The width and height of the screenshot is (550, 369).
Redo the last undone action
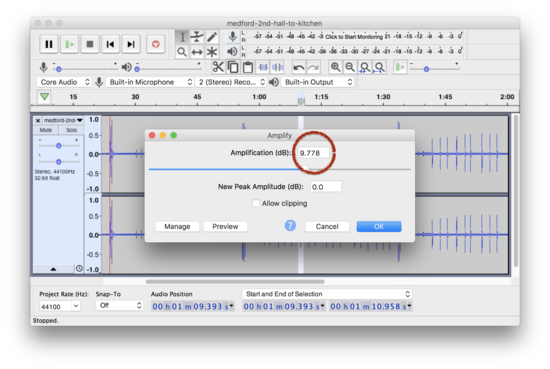coord(313,67)
